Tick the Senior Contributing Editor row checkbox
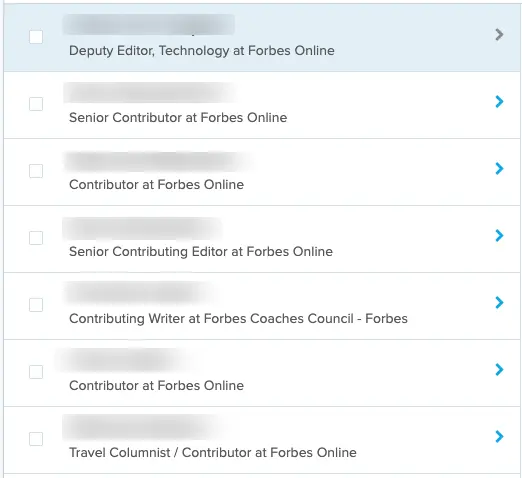 point(36,238)
